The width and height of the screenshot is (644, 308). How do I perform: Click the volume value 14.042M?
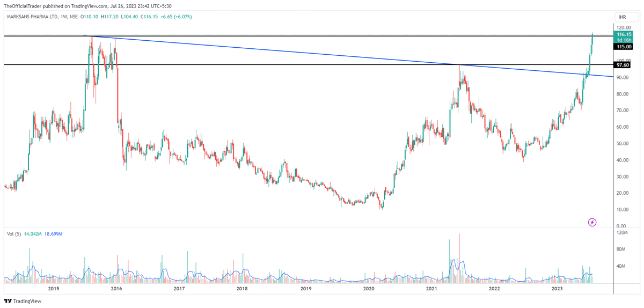(x=34, y=234)
